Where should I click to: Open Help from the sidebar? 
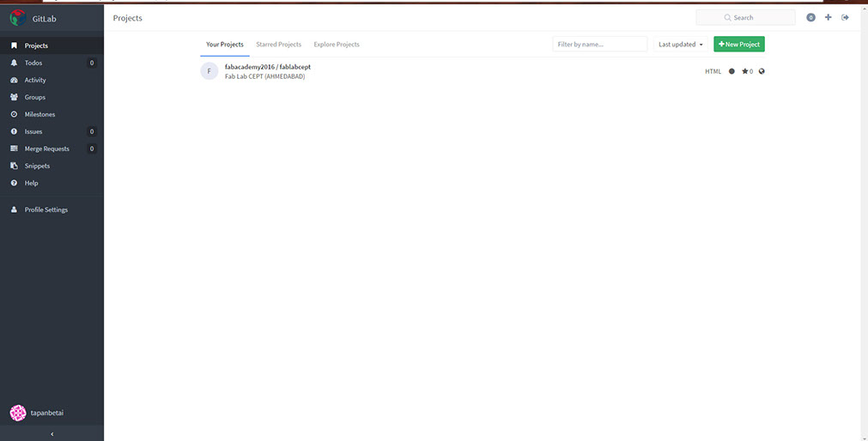(x=52, y=183)
